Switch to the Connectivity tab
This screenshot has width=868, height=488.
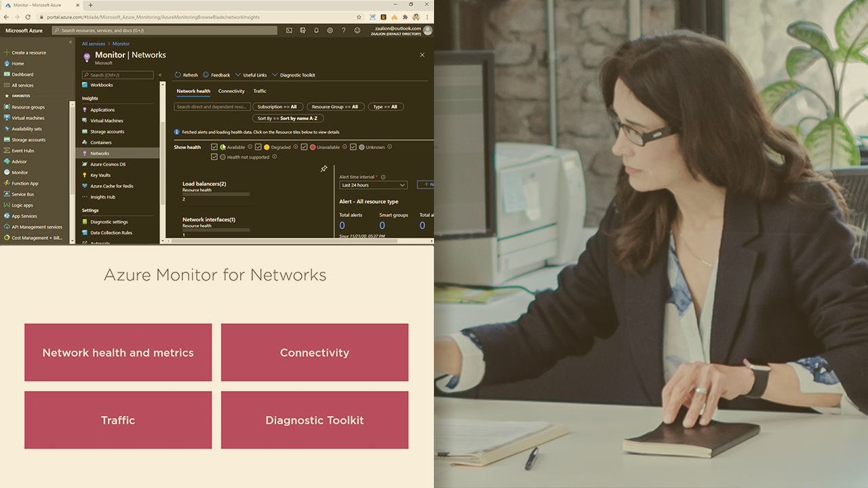[231, 91]
